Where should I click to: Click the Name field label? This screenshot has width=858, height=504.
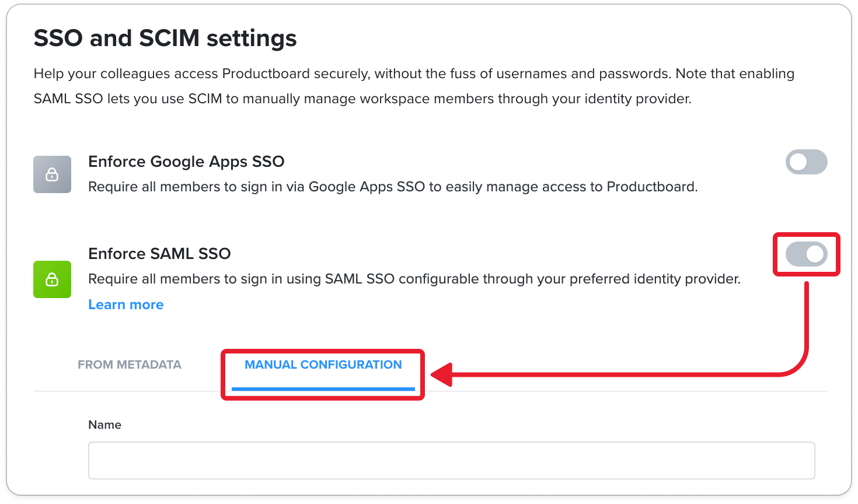[x=104, y=425]
